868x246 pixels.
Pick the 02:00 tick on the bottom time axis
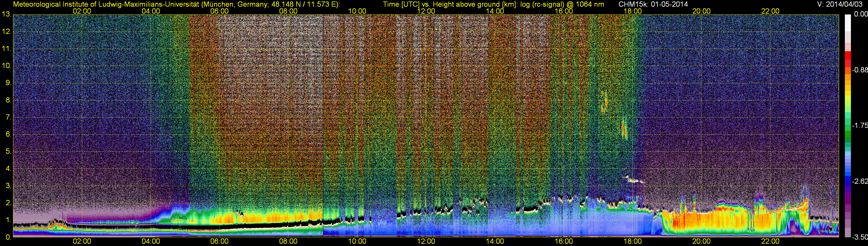[82, 241]
